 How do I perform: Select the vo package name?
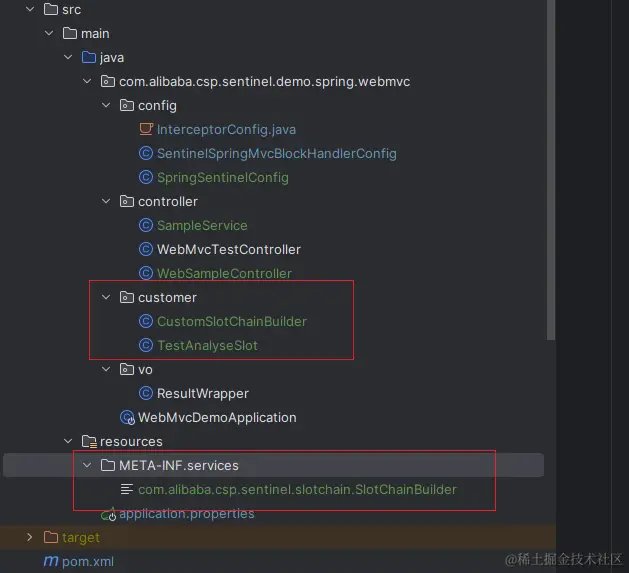145,370
